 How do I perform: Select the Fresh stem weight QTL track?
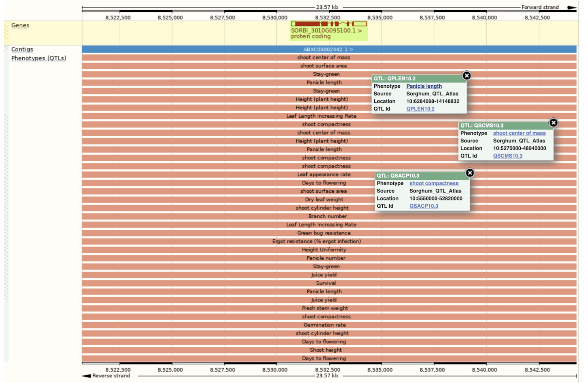click(x=329, y=308)
